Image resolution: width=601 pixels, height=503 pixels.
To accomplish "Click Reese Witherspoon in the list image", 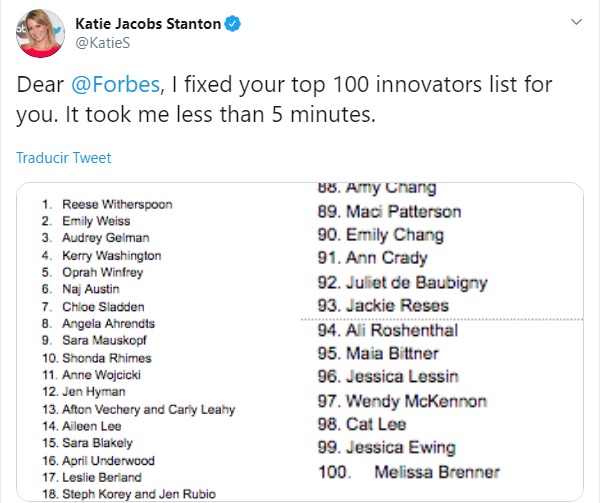I will click(x=117, y=204).
